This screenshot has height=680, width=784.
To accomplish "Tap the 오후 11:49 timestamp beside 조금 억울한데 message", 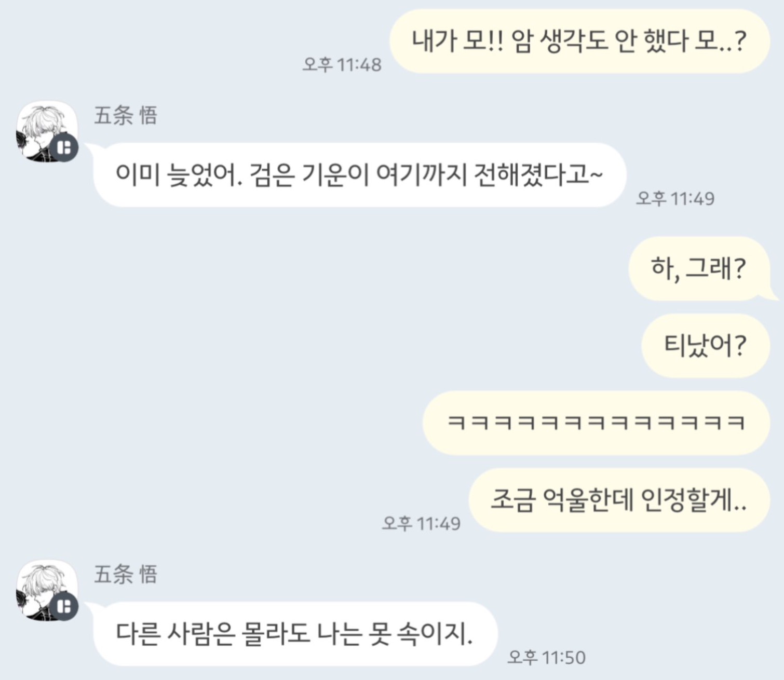I will click(x=421, y=523).
